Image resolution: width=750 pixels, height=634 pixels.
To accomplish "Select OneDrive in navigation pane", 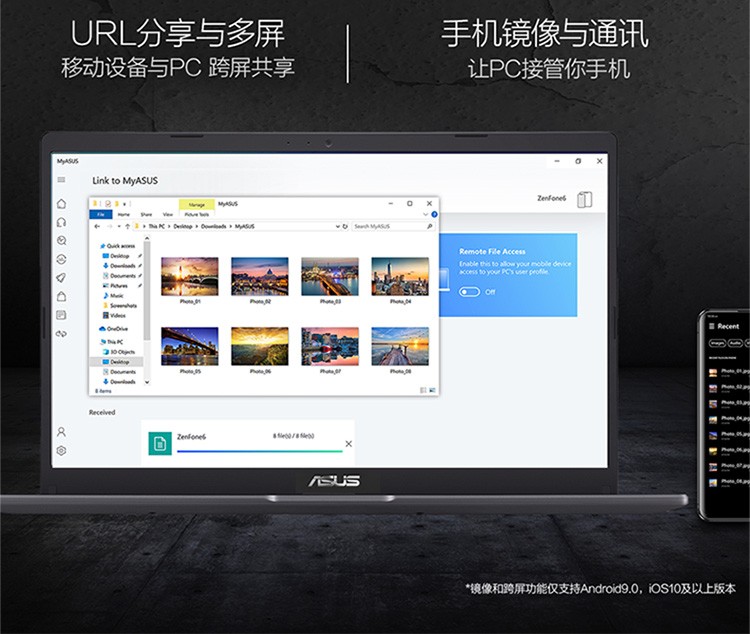I will coord(113,329).
